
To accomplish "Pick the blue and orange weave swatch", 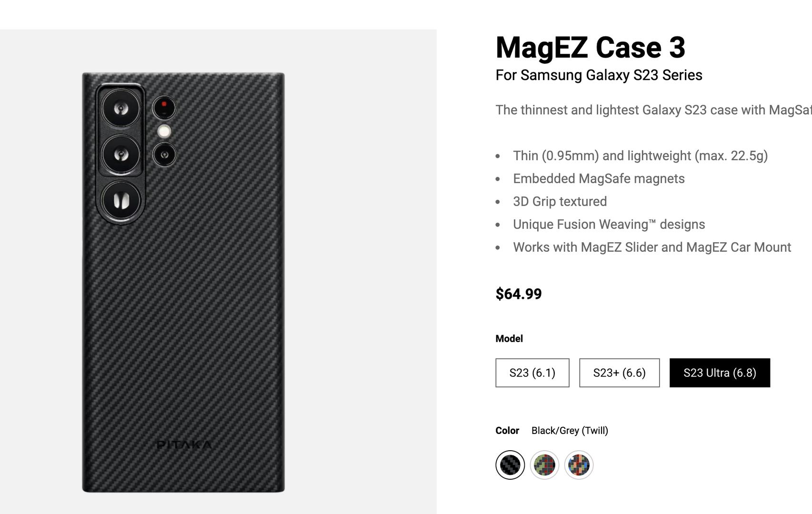I will [x=579, y=465].
